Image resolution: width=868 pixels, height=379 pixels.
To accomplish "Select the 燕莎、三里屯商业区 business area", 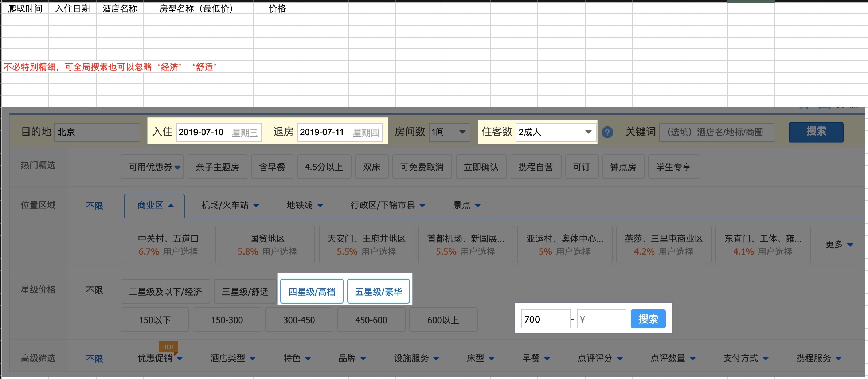I will [x=664, y=245].
